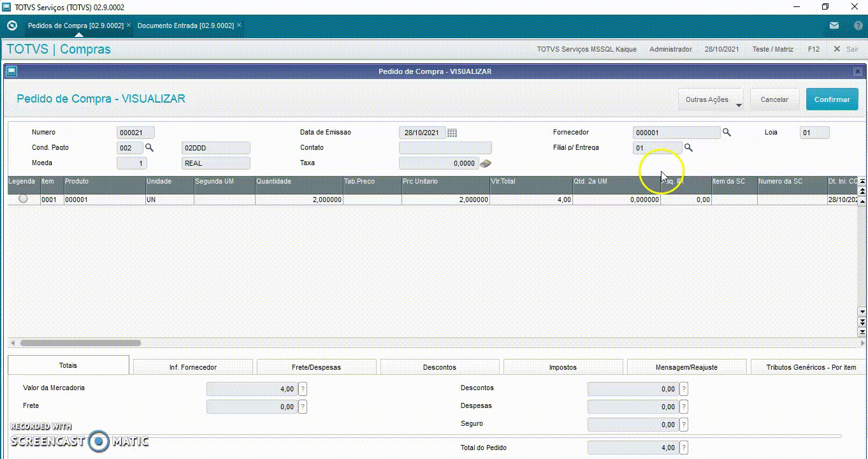Click the Contato input field
Screen dimensions: 868x459
pos(445,148)
